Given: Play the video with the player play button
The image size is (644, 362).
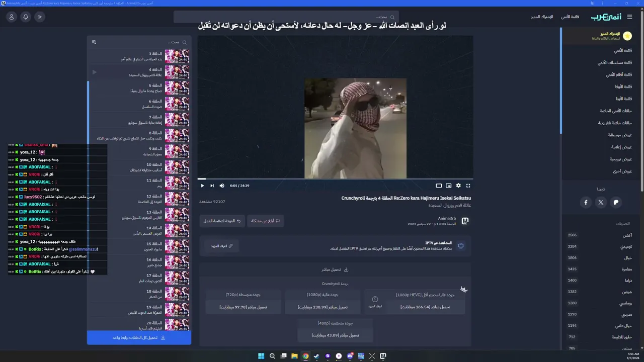Looking at the screenshot, I should pos(202,186).
